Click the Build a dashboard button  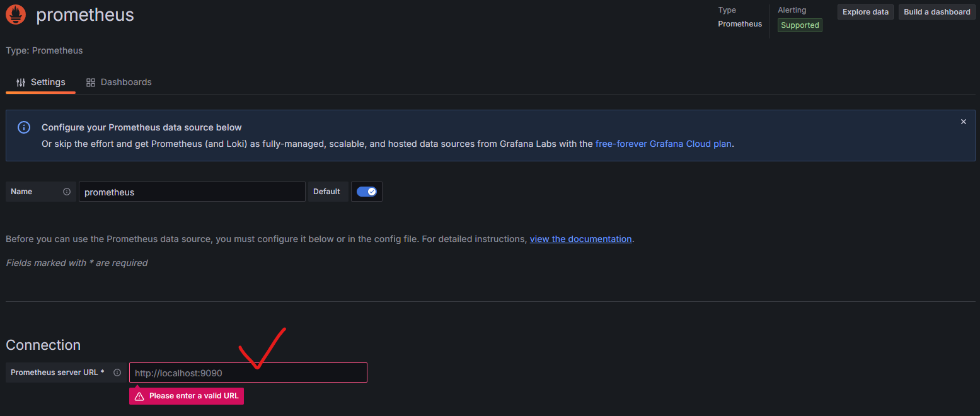coord(937,11)
